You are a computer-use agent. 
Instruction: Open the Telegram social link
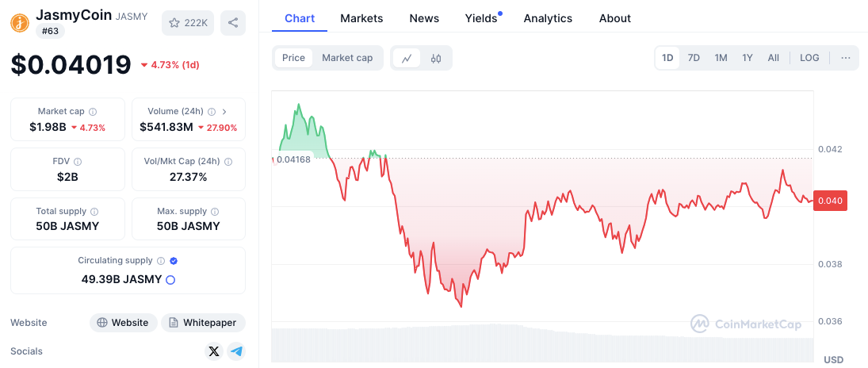[235, 351]
